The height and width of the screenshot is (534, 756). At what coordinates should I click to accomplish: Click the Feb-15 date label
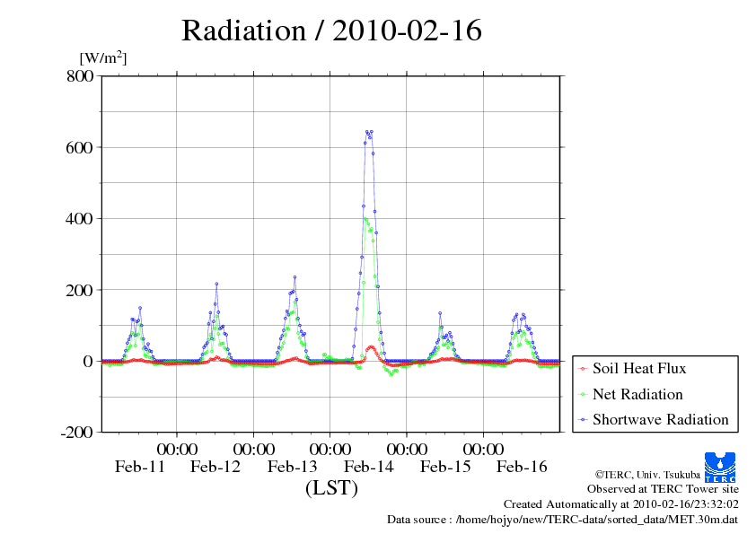coord(445,467)
